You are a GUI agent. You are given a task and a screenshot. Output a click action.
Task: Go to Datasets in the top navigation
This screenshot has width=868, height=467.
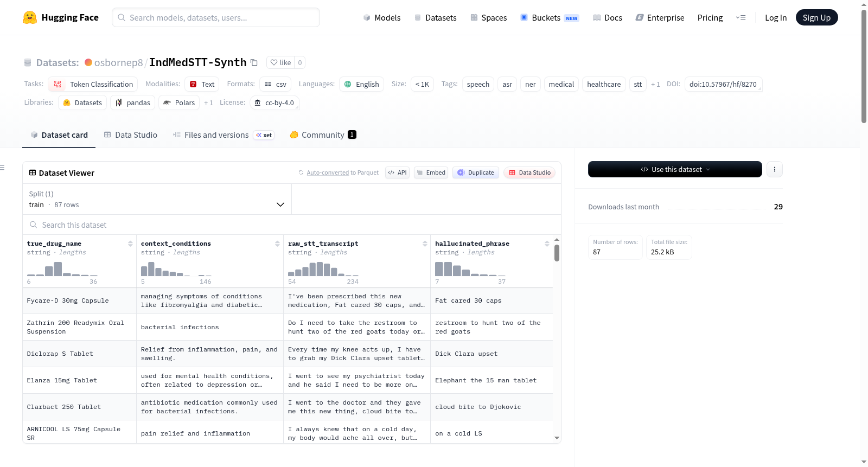(x=435, y=17)
